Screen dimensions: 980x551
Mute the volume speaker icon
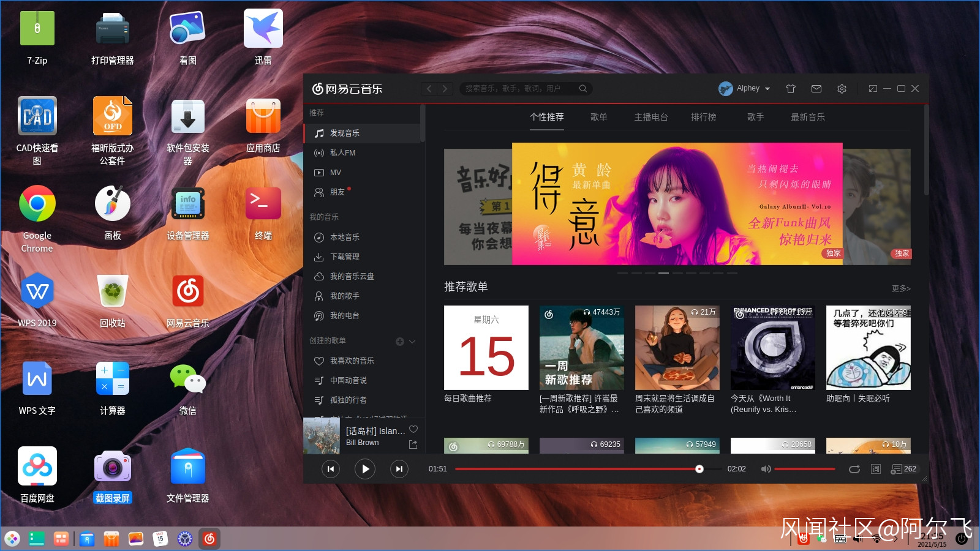coord(766,469)
